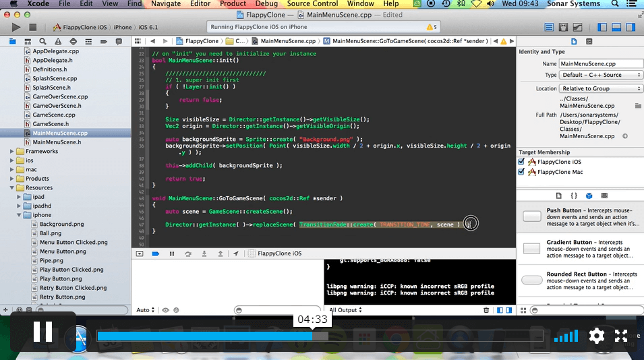Switch to the Assistant editor
The image size is (644, 360).
pos(564,27)
